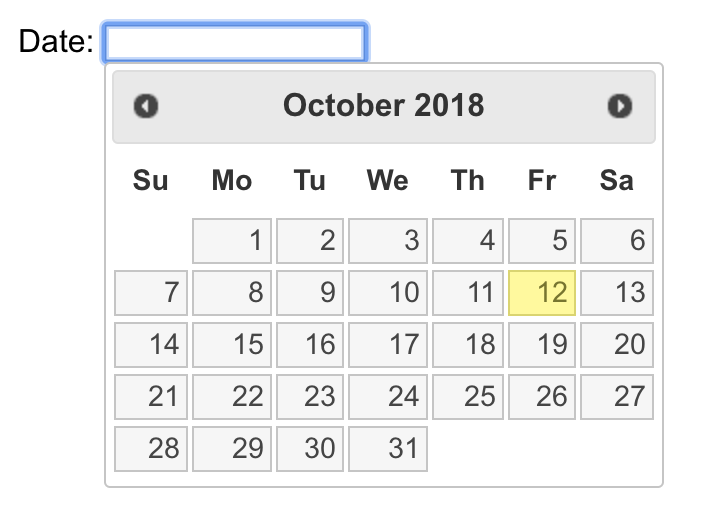Select Wednesday the 24th
The width and height of the screenshot is (704, 532).
[388, 397]
